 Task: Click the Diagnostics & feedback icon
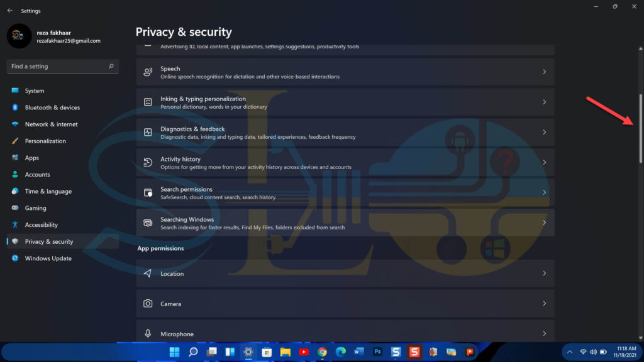coord(148,132)
